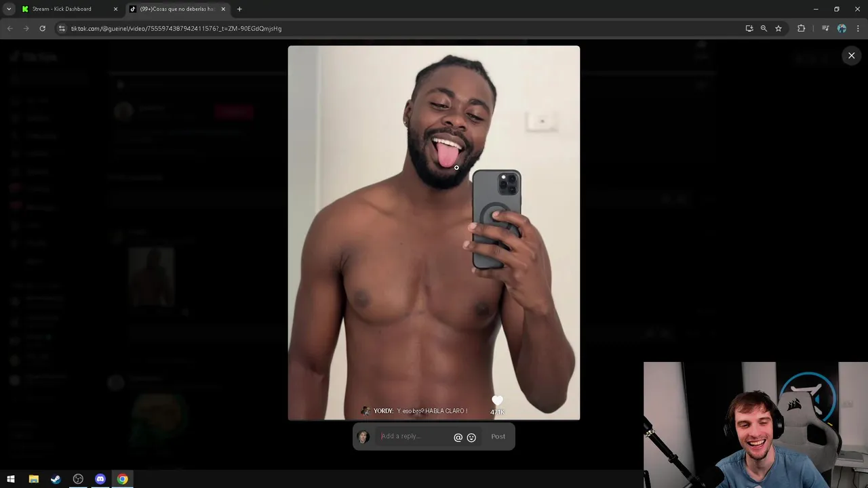This screenshot has height=488, width=868.
Task: Open File Explorer from the taskbar
Action: tap(33, 479)
